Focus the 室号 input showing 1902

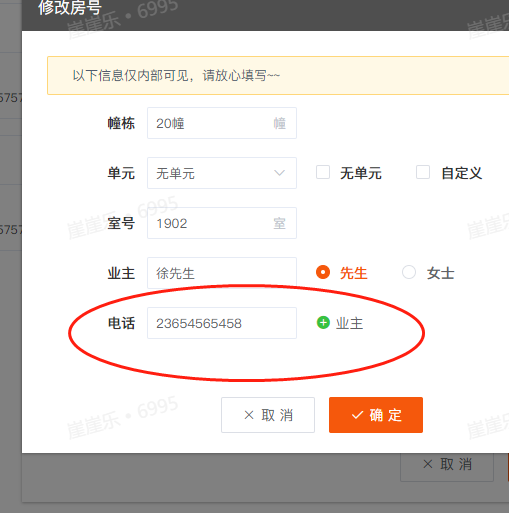point(222,223)
